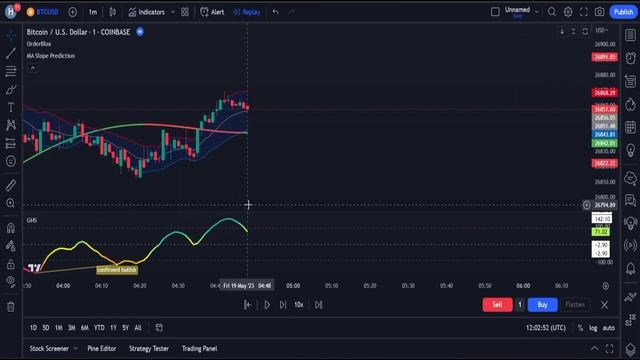Click the Publish button
The width and height of the screenshot is (640, 360).
[x=623, y=12]
